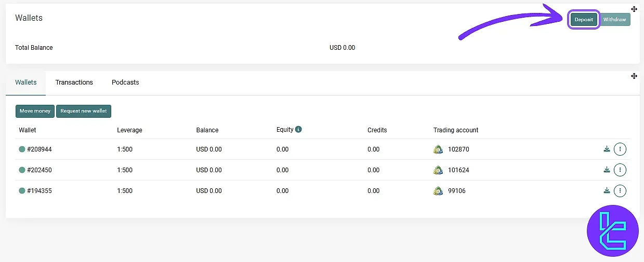This screenshot has width=644, height=262.
Task: Open the three-dot menu for wallet #208944
Action: [x=620, y=149]
